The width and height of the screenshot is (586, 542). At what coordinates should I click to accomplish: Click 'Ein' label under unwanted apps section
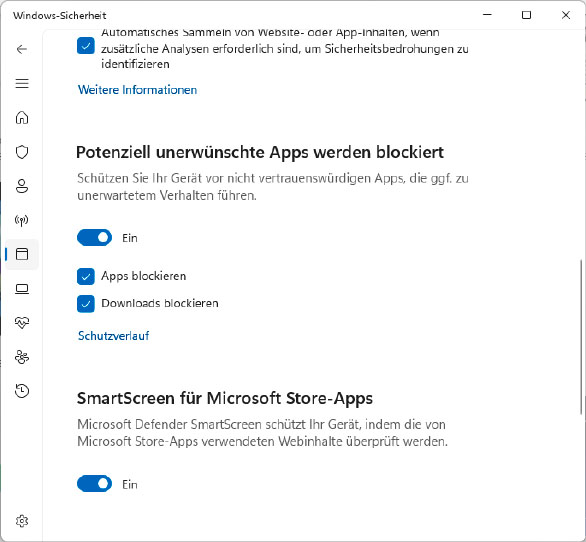(130, 238)
